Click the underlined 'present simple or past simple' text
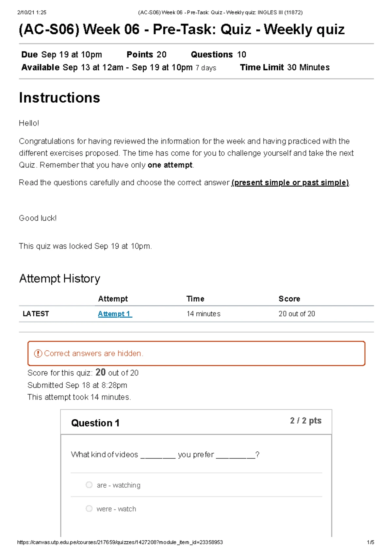This screenshot has width=392, height=555. click(x=290, y=182)
